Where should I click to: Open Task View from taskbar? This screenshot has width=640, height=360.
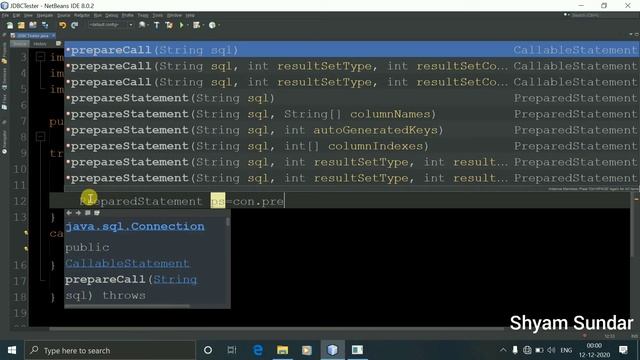tap(232, 350)
